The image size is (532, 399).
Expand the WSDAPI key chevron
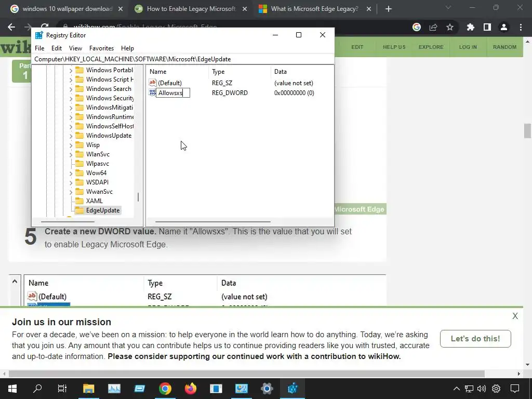point(71,182)
